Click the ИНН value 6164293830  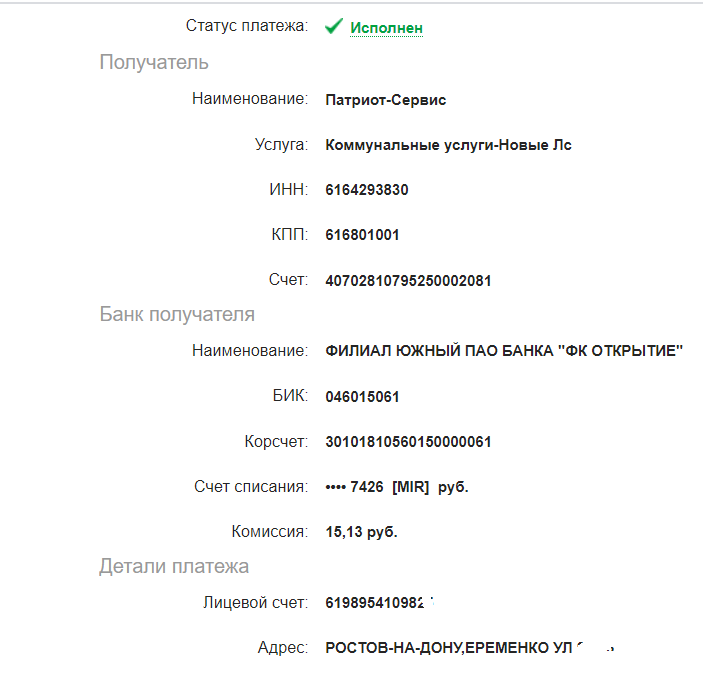(367, 190)
